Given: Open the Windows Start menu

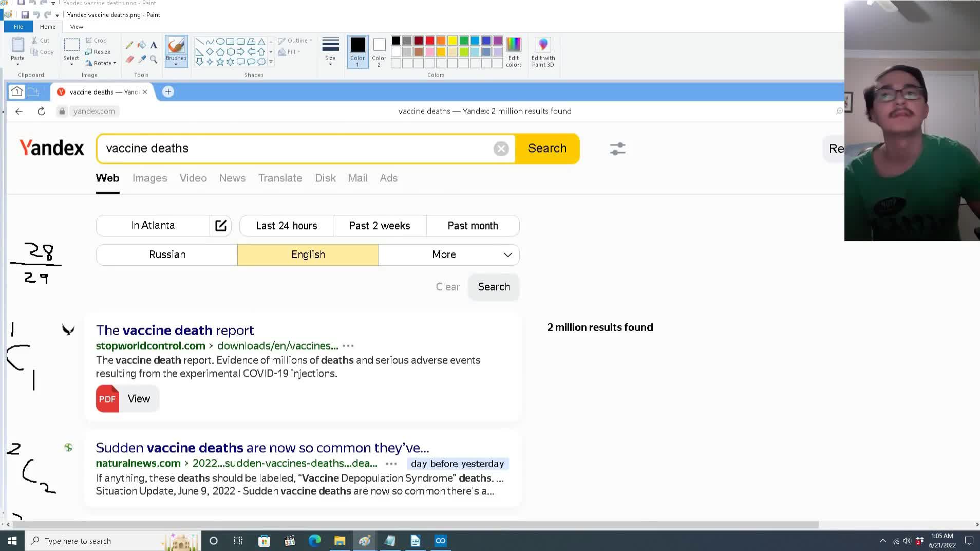Looking at the screenshot, I should [12, 541].
